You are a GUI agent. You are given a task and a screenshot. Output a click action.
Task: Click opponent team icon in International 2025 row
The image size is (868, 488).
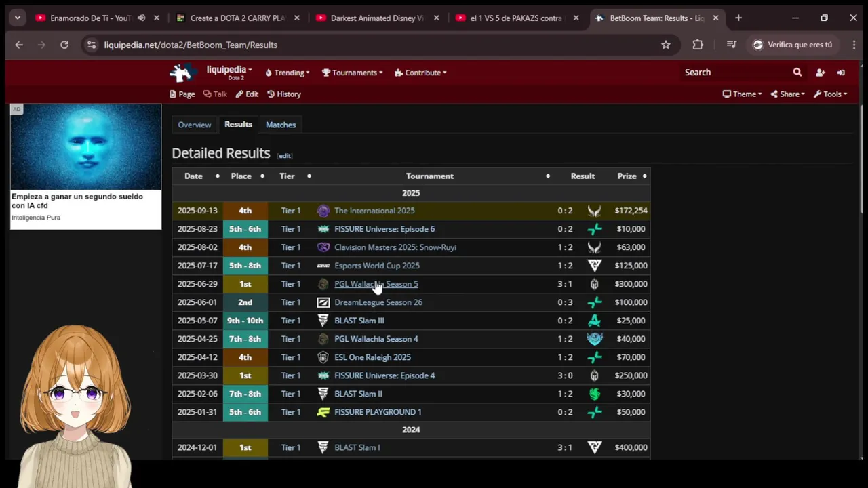click(x=594, y=211)
